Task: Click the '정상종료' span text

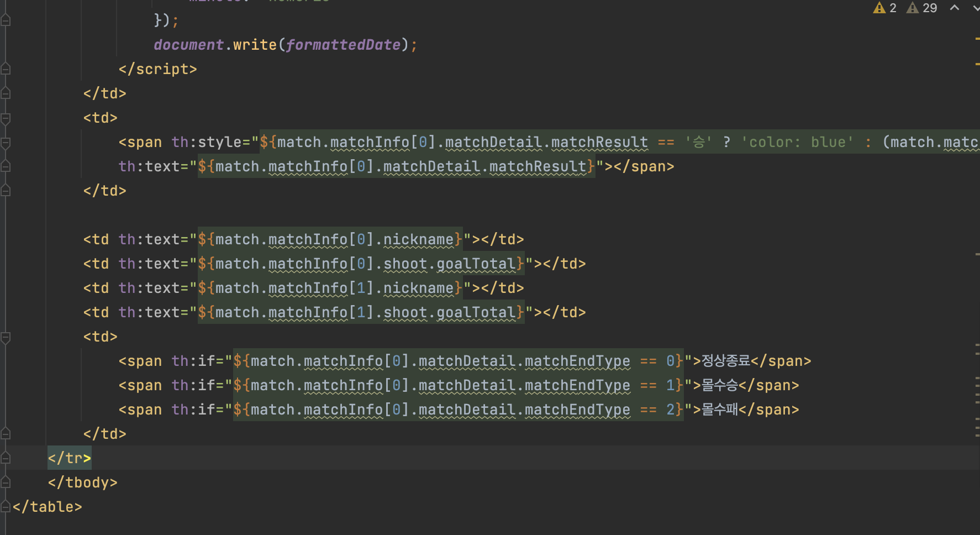Action: [x=726, y=361]
